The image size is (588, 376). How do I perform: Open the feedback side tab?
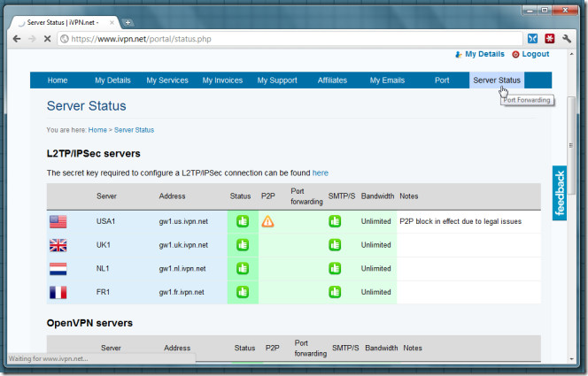click(x=560, y=193)
